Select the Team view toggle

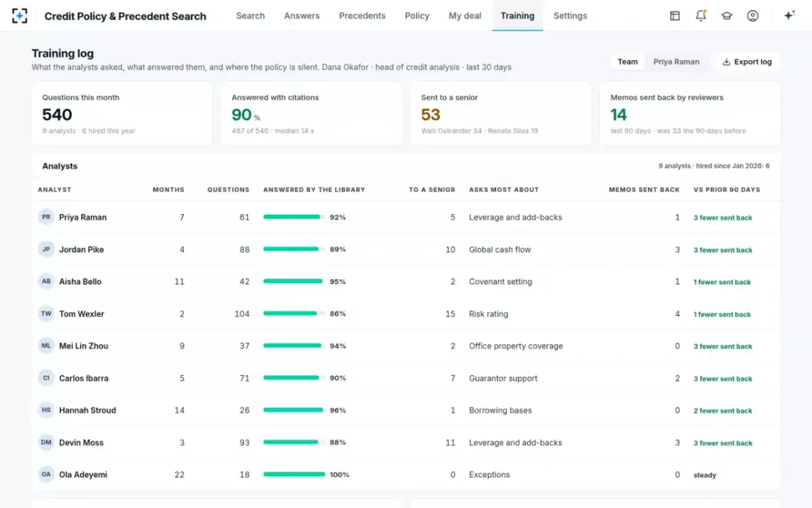point(627,62)
